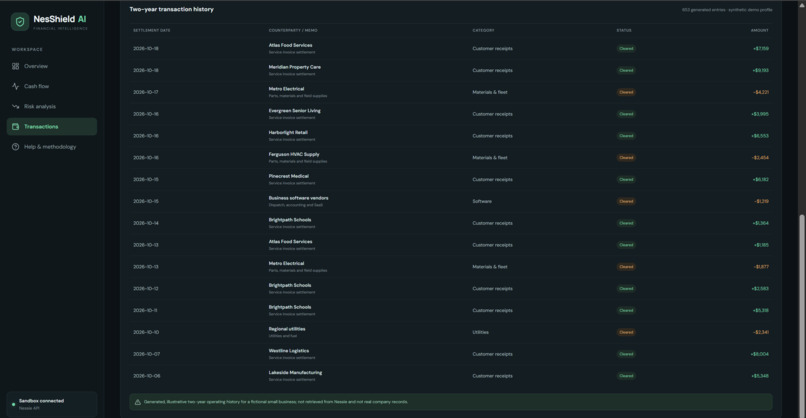Click Regional utilities counterparty

[x=287, y=329]
